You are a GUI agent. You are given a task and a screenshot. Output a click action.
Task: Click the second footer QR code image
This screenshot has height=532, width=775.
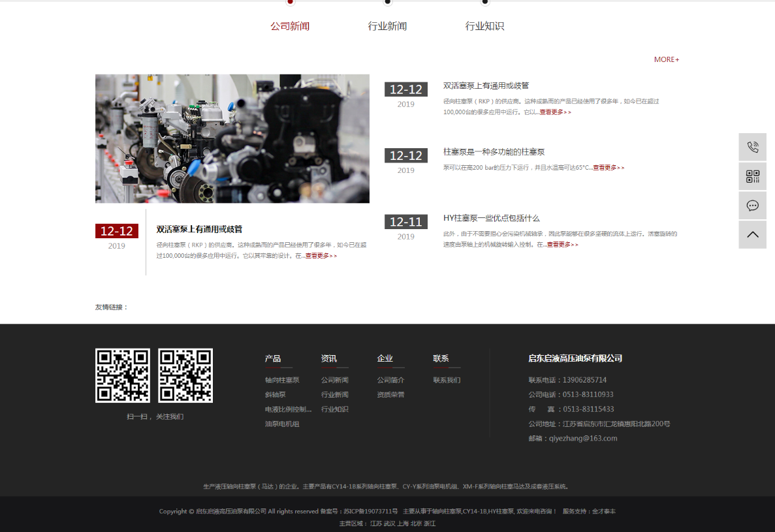(185, 375)
